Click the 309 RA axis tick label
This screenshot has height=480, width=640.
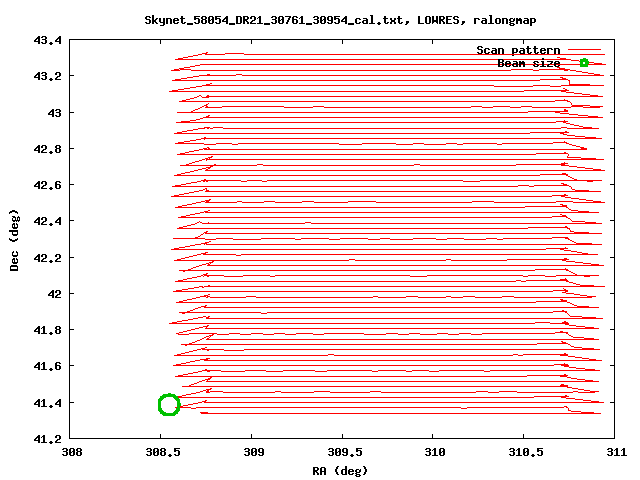click(254, 452)
